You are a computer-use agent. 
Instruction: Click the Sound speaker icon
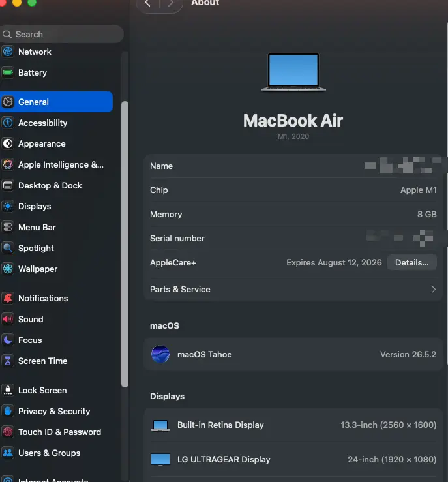8,319
